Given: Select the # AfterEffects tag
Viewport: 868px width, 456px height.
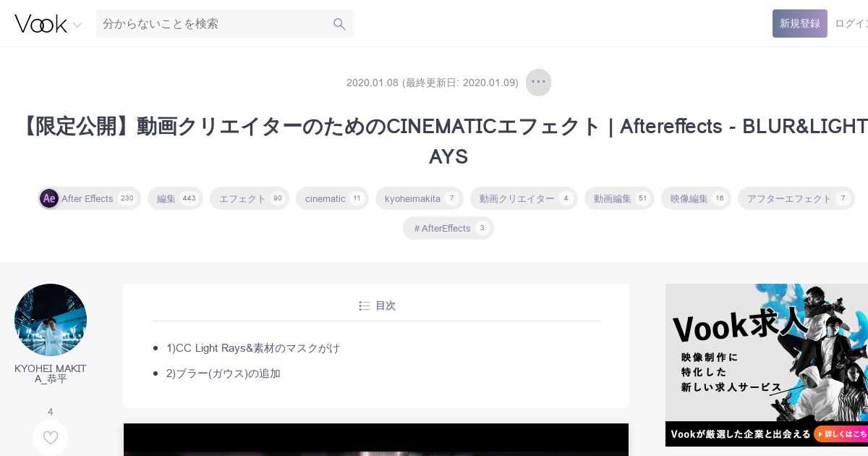Looking at the screenshot, I should coord(448,228).
